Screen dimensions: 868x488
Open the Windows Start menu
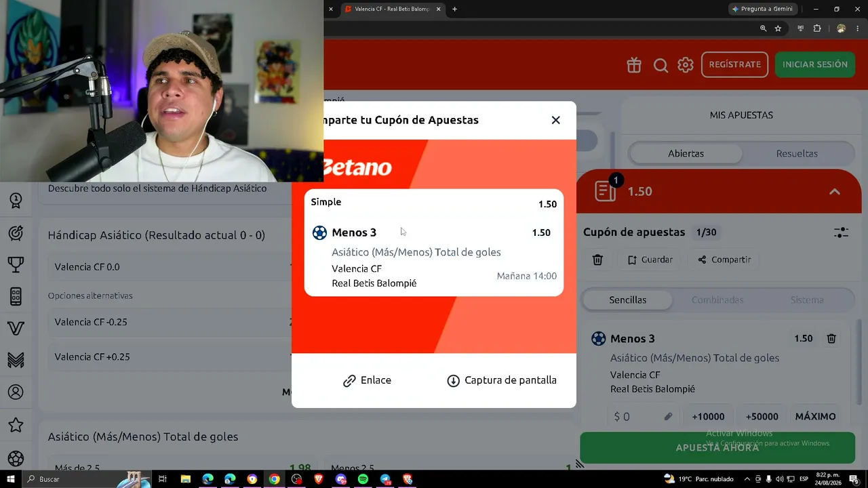pyautogui.click(x=11, y=479)
